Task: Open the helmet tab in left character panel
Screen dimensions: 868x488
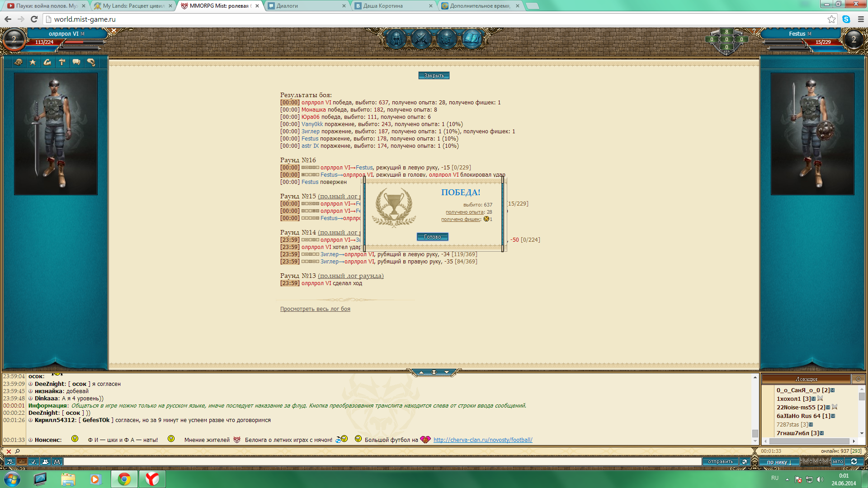Action: [x=19, y=62]
